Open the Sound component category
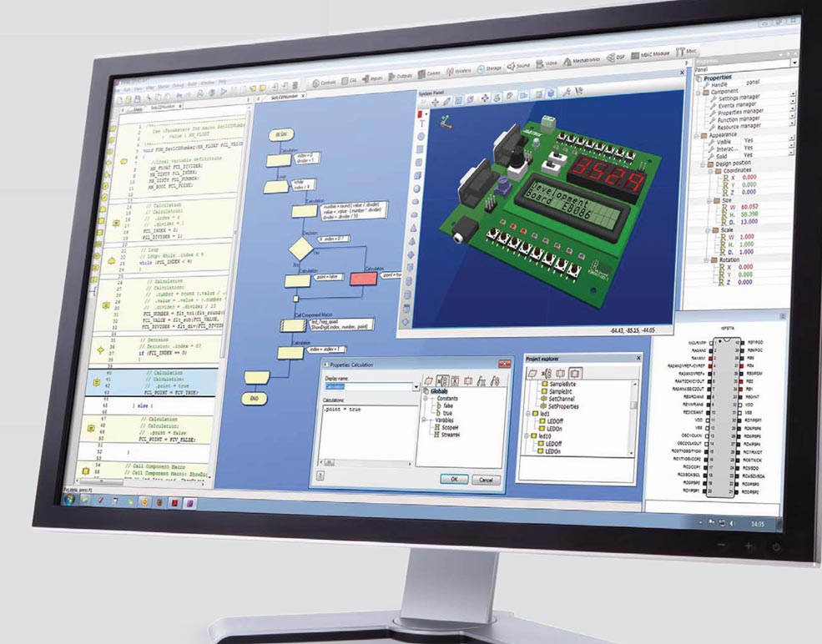822x644 pixels. click(518, 66)
